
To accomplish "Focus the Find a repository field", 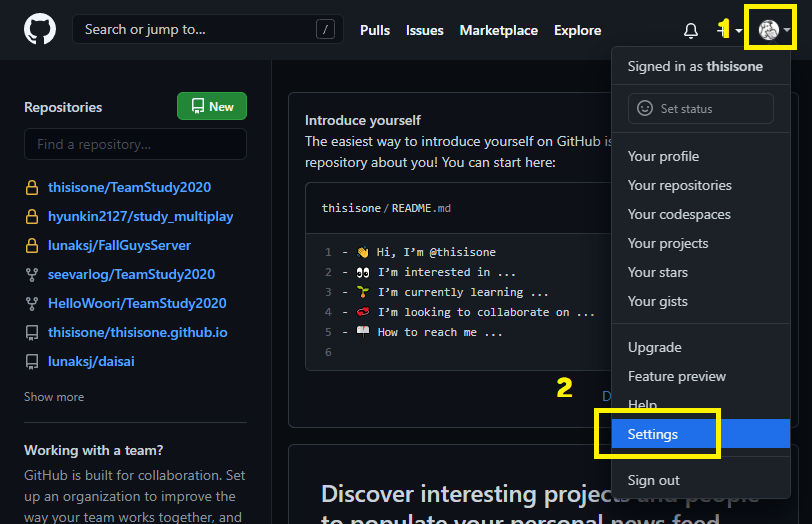I will click(x=135, y=144).
